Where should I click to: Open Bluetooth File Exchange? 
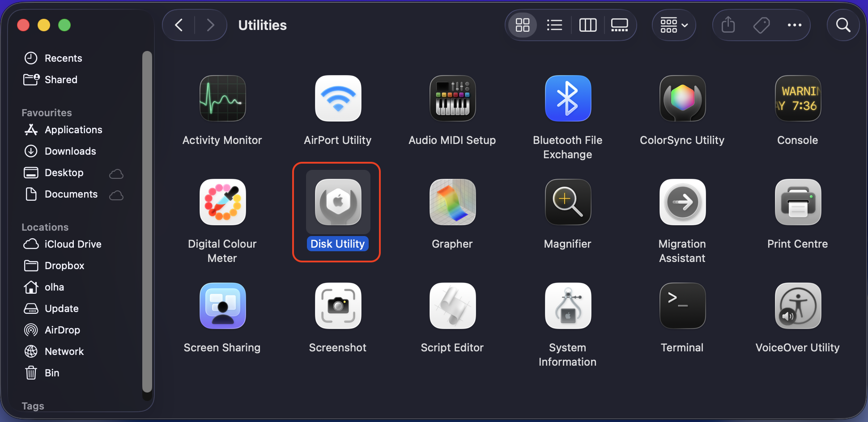coord(567,98)
